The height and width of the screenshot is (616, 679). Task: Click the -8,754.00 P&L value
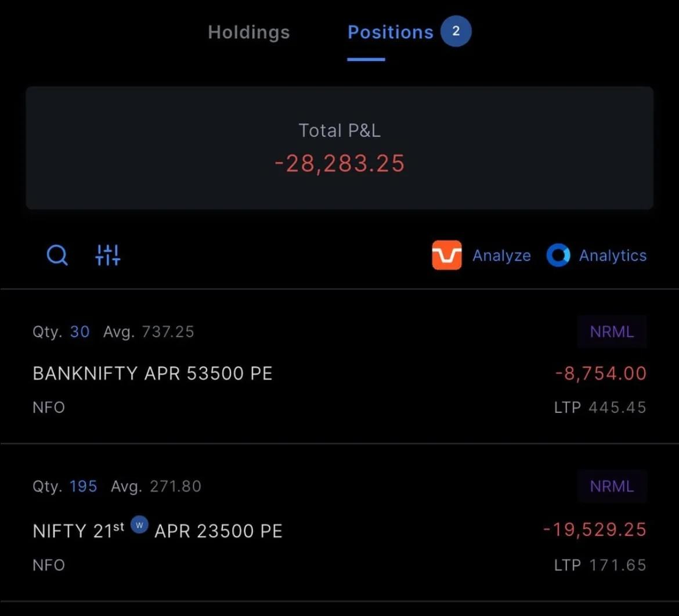600,373
